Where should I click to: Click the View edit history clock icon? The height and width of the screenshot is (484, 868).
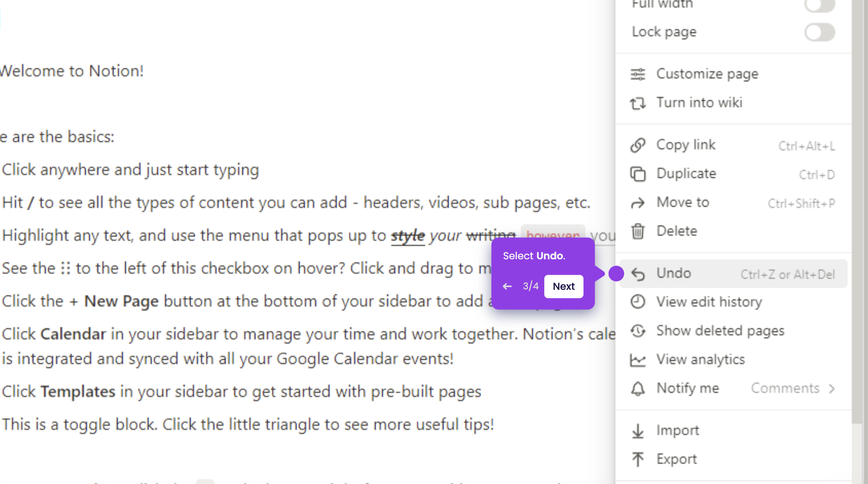(x=638, y=302)
